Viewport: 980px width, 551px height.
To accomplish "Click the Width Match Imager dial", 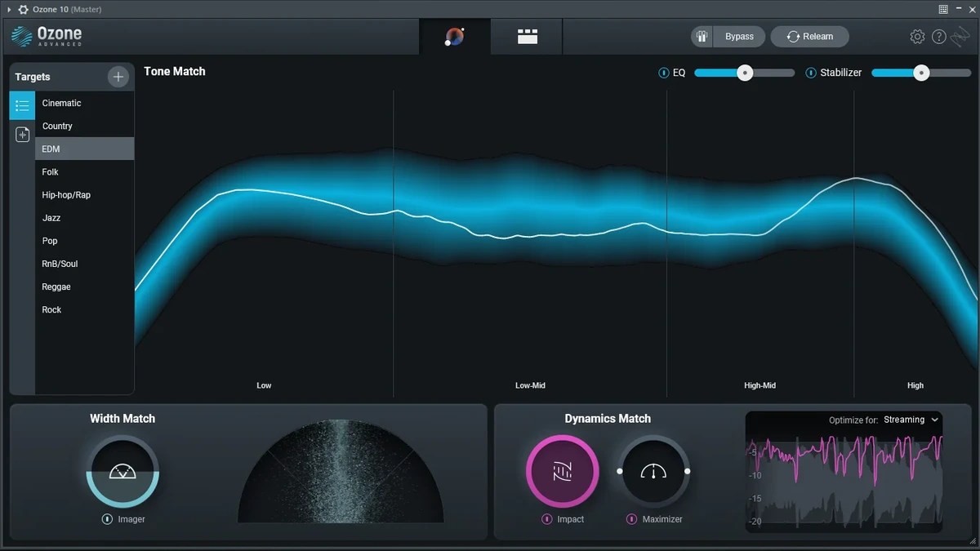I will pyautogui.click(x=122, y=472).
